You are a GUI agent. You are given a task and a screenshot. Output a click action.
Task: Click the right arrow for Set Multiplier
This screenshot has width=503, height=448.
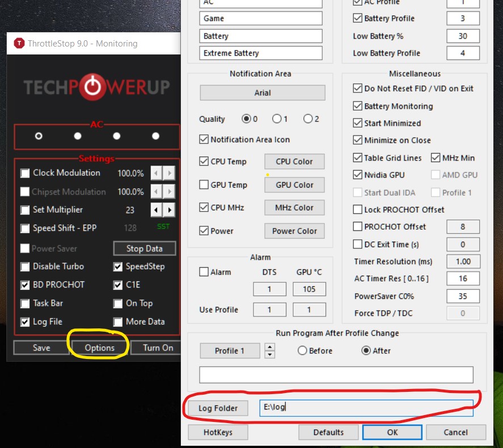pyautogui.click(x=170, y=210)
